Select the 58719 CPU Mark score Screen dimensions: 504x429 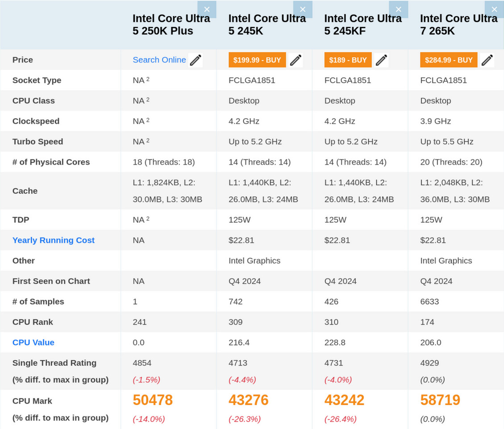440,400
